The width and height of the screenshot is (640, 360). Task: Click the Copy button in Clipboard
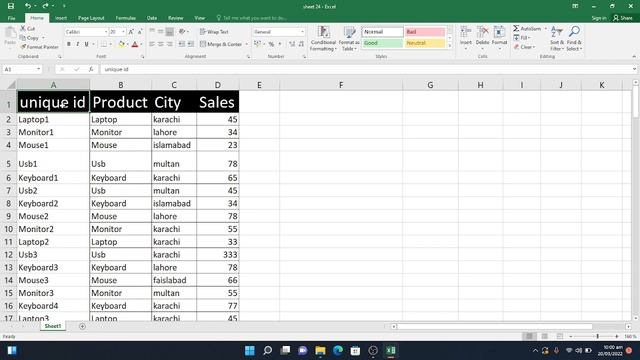coord(30,38)
